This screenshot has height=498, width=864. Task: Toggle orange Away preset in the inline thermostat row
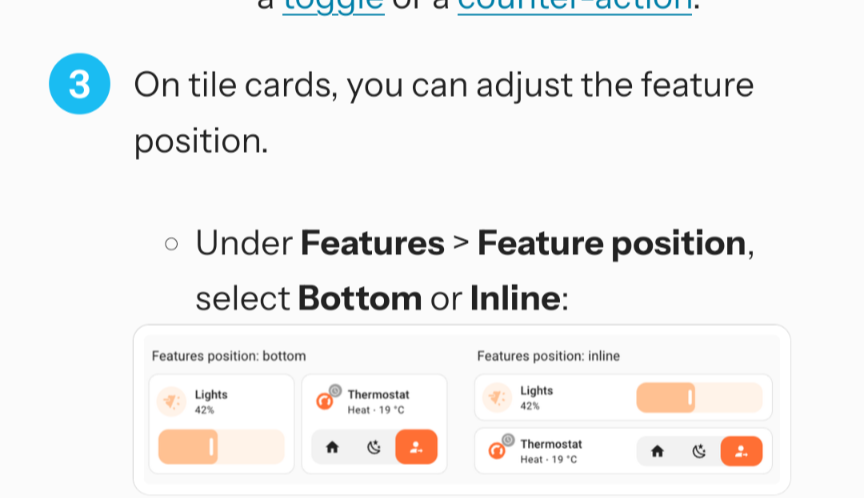tap(741, 451)
